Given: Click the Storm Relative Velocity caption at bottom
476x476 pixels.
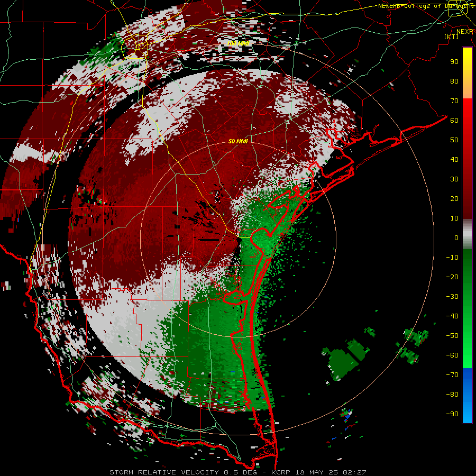Looking at the screenshot, I should pos(237,472).
